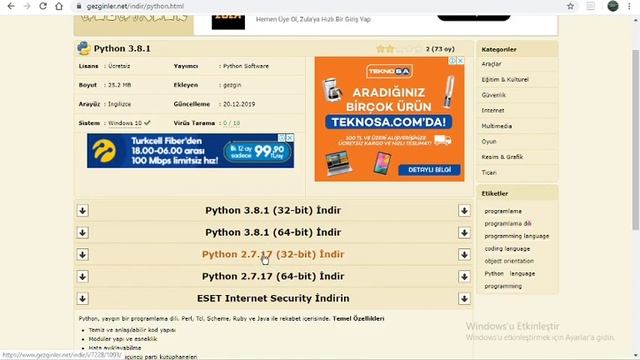Viewport: 640px width, 360px height.
Task: Click the Python 3.8.1 page title
Action: coord(122,49)
